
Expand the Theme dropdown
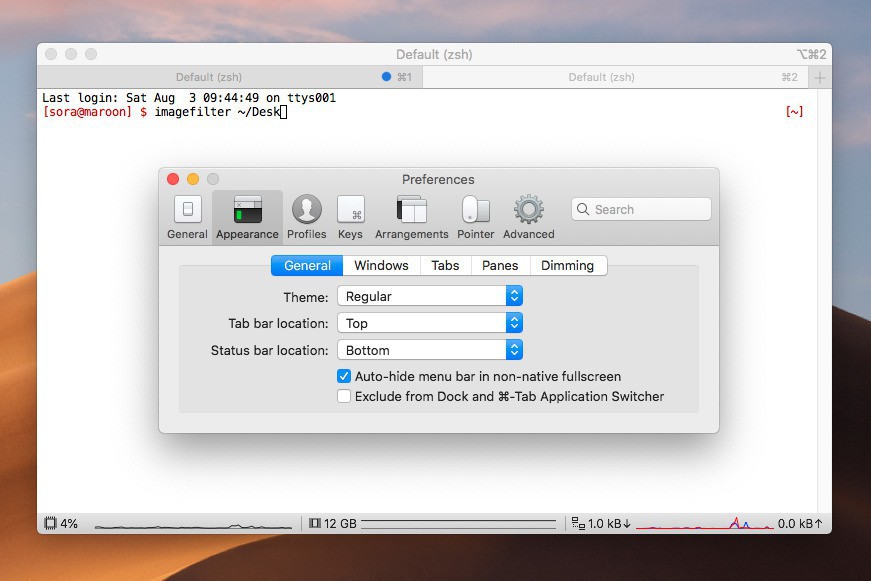(x=429, y=296)
